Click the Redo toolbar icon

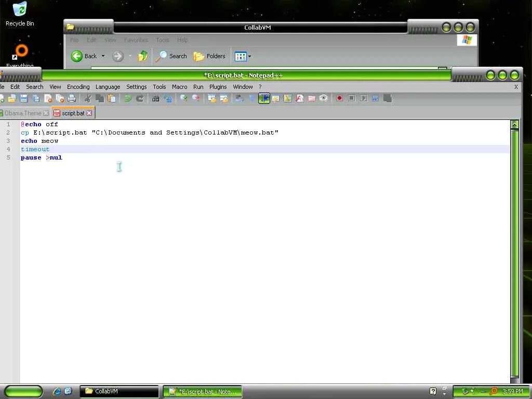[x=140, y=98]
